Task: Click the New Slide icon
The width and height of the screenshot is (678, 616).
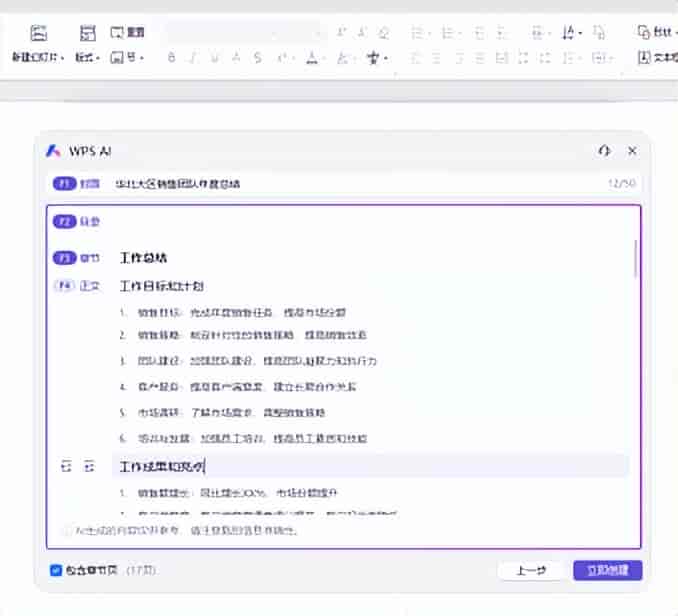Action: tap(38, 33)
